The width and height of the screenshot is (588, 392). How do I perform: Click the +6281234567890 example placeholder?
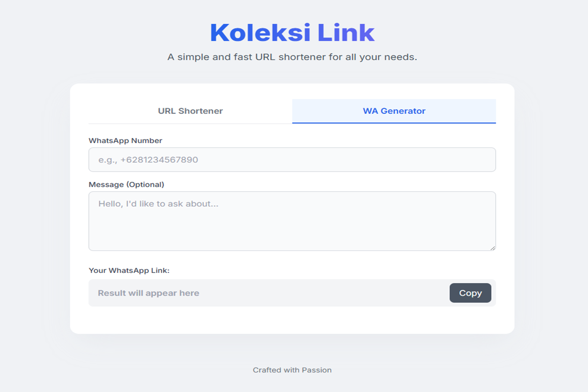click(159, 160)
